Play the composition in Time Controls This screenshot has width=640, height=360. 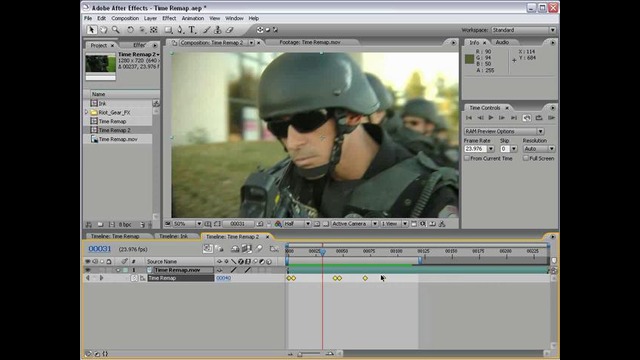coord(491,118)
